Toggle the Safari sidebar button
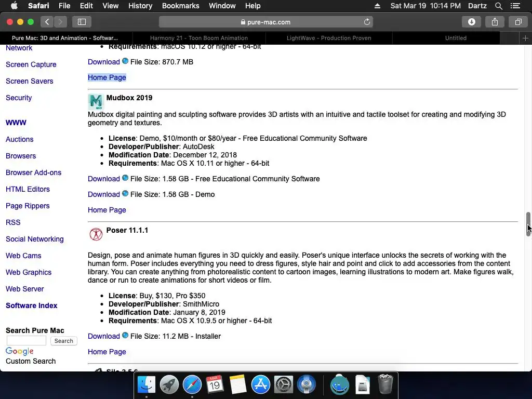Viewport: 532px width, 399px height. point(82,22)
